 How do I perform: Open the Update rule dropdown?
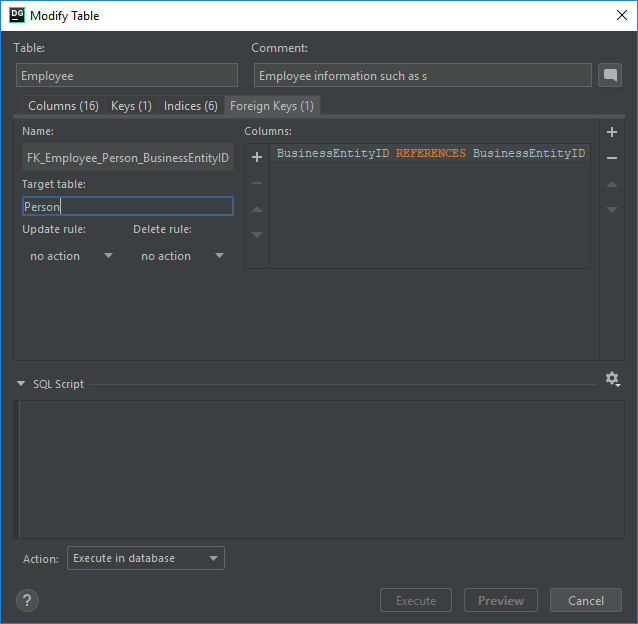click(x=70, y=256)
